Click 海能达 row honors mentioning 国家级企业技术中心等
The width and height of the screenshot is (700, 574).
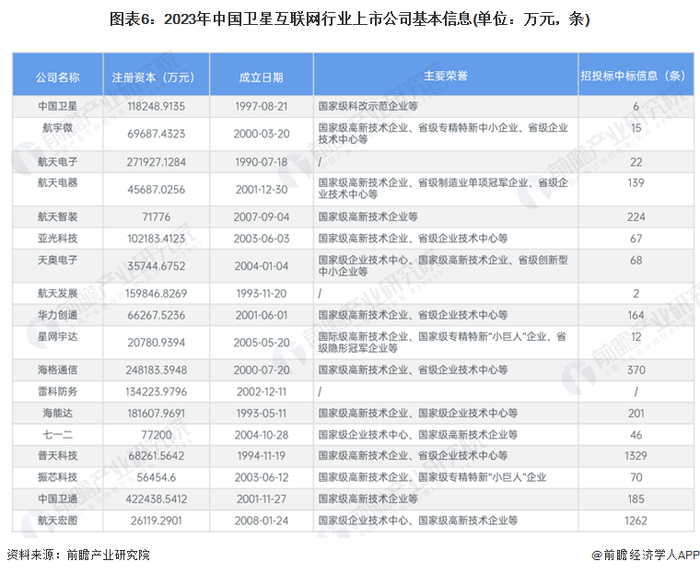pos(418,413)
